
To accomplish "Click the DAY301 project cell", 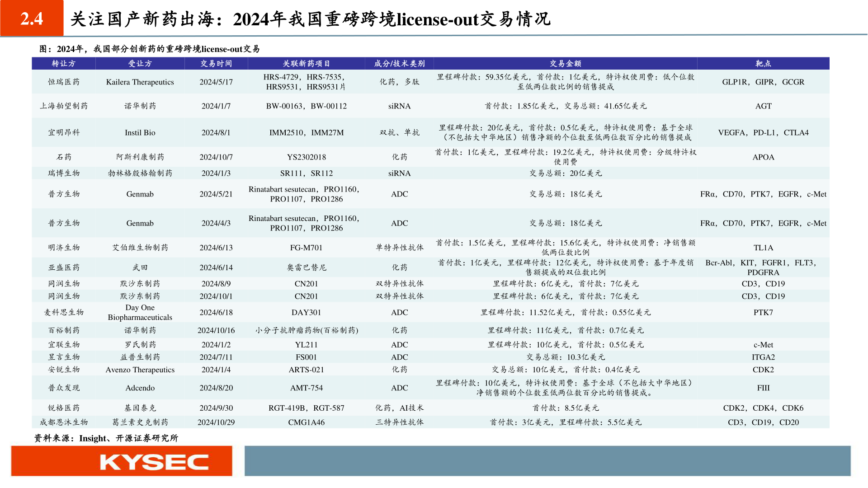I will point(307,312).
